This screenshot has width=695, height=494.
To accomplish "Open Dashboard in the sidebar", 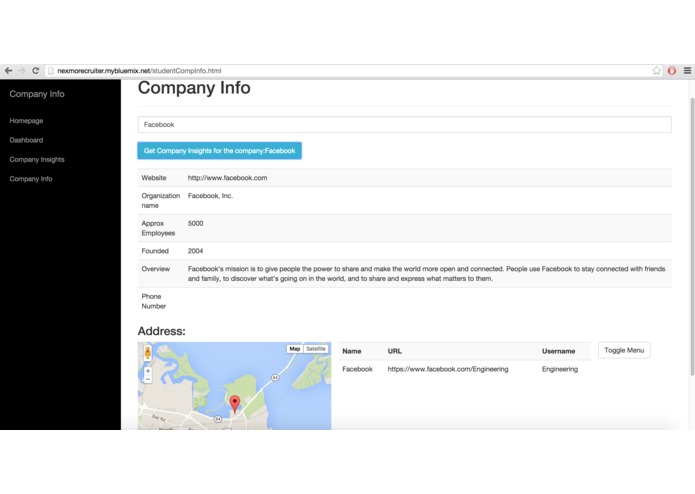I will [x=26, y=140].
